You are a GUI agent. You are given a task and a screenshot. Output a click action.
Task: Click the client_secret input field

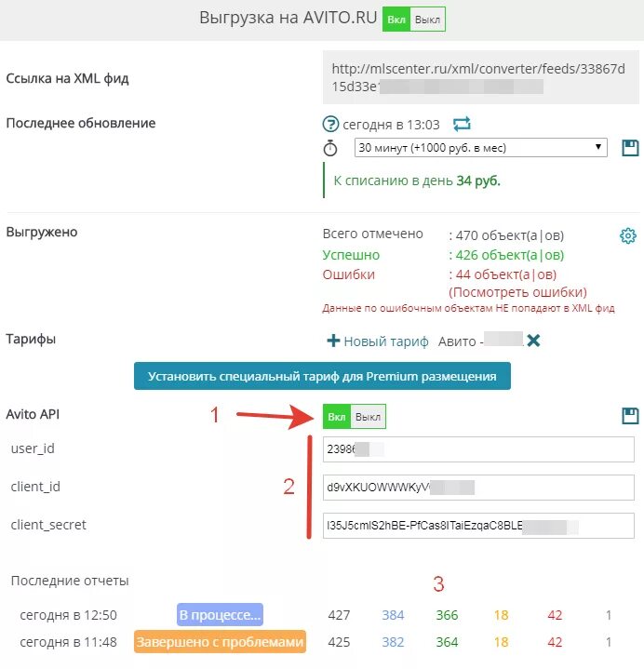(x=478, y=525)
